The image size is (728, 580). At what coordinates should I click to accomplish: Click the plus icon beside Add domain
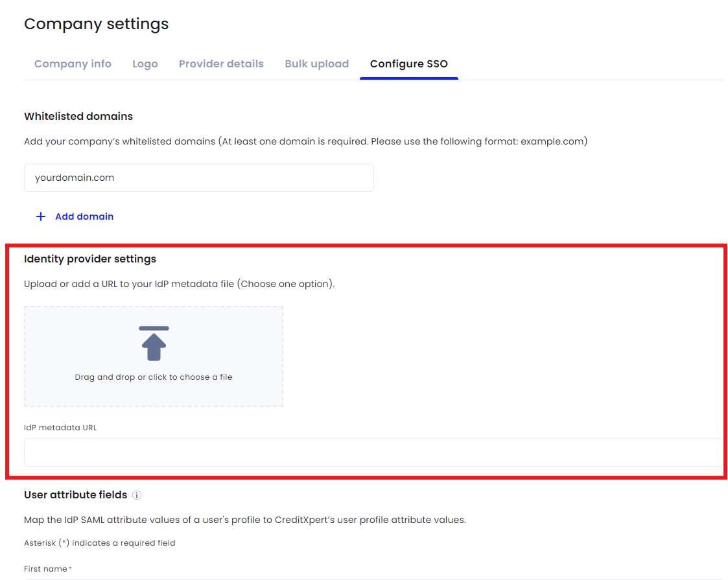click(41, 216)
